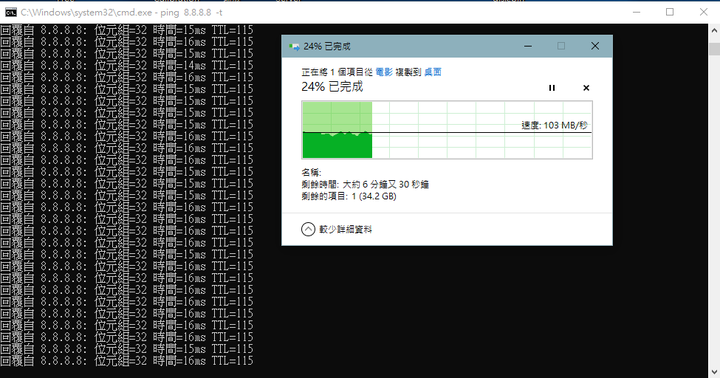The image size is (720, 378).
Task: Click the disabled maximize button of the copy dialog
Action: pos(561,46)
